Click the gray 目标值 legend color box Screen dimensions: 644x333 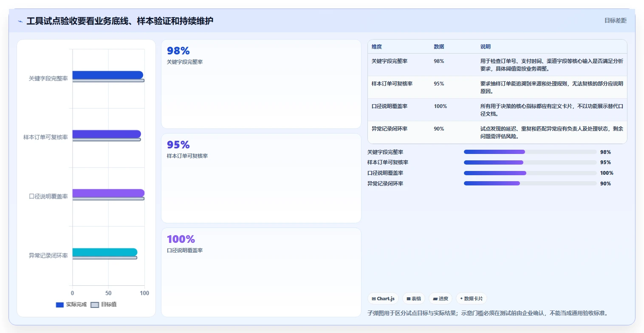pyautogui.click(x=95, y=305)
